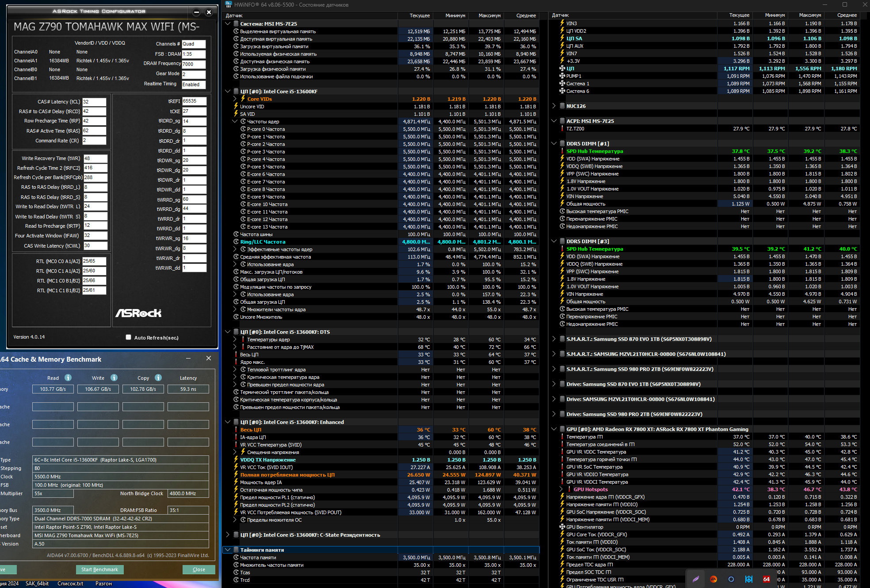
Task: Click the blue circle tray icon
Action: (x=731, y=579)
